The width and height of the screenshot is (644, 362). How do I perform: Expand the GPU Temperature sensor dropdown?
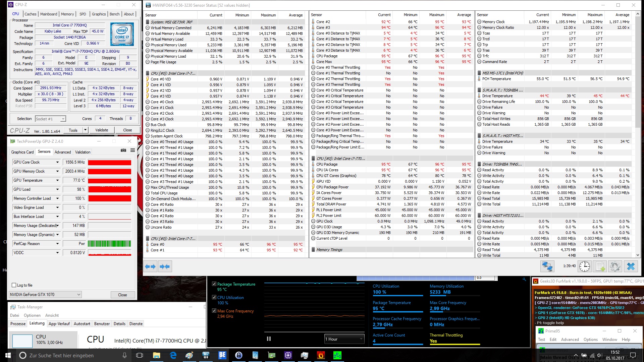pyautogui.click(x=57, y=180)
